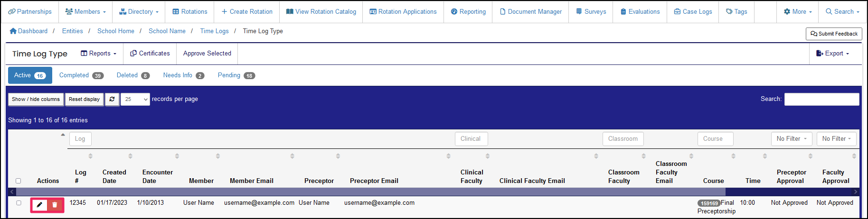The image size is (868, 219).
Task: Click the sort arrows above Clinical Faculty column
Action: (487, 156)
